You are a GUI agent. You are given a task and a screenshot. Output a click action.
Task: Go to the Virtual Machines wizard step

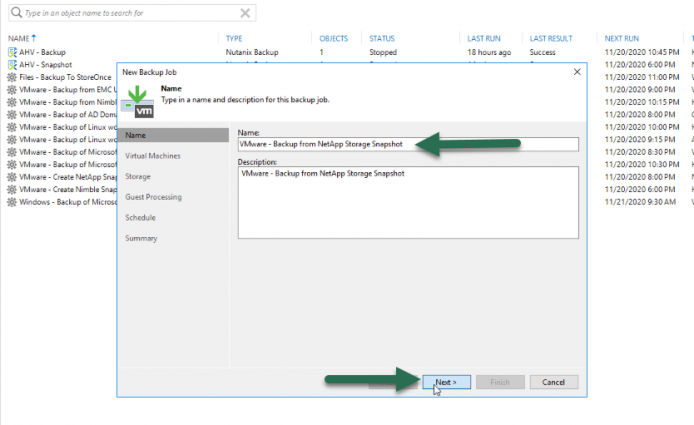click(153, 156)
